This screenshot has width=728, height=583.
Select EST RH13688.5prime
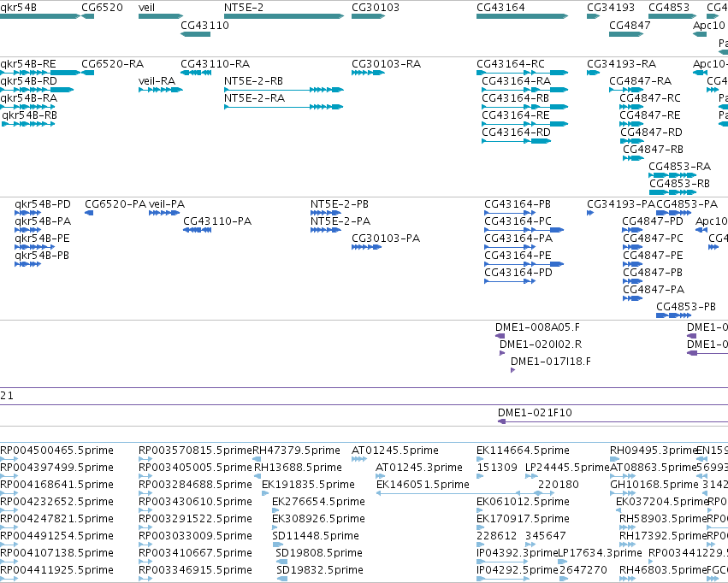(257, 476)
